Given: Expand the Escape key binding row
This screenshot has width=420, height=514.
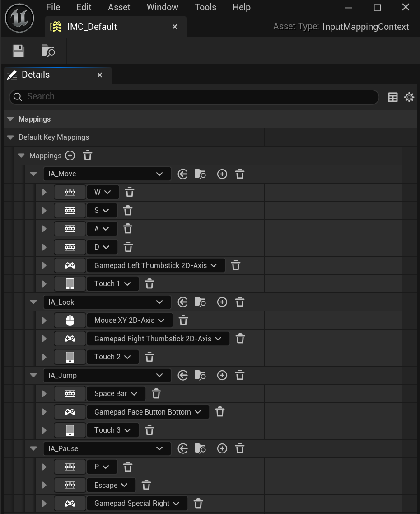Looking at the screenshot, I should pos(44,485).
